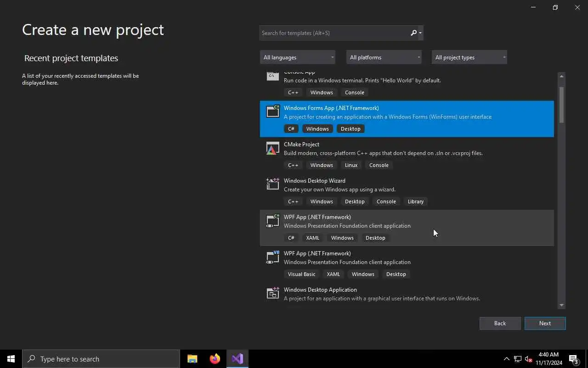This screenshot has width=588, height=368.
Task: Click the Back button
Action: pos(500,323)
